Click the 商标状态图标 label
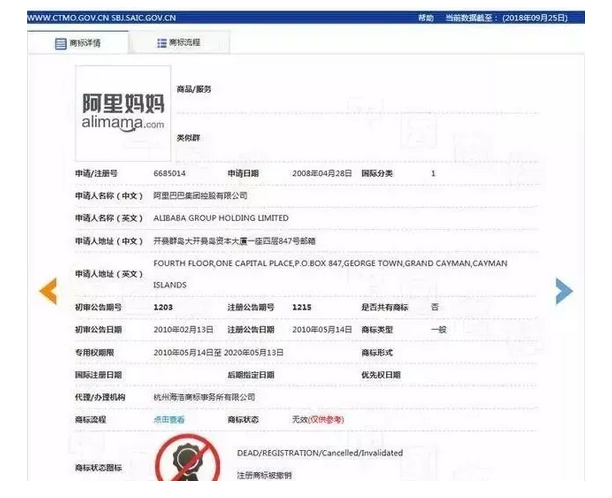The height and width of the screenshot is (498, 612). tap(98, 468)
